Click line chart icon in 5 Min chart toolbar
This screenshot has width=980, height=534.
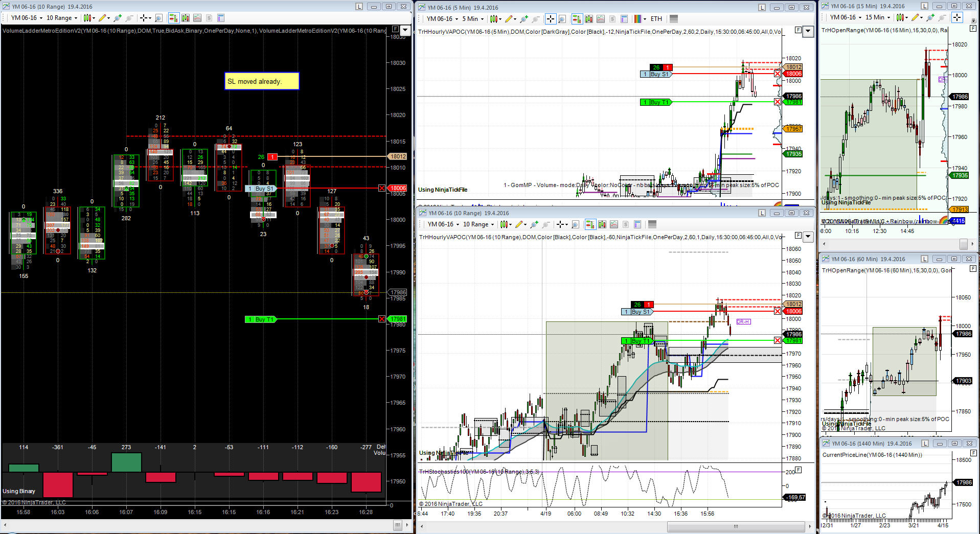pos(601,19)
